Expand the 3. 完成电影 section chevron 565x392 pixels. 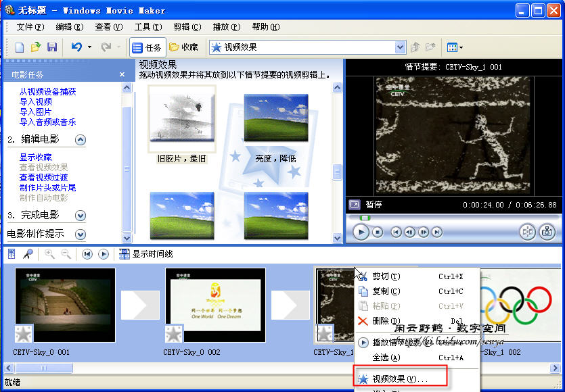pos(81,215)
